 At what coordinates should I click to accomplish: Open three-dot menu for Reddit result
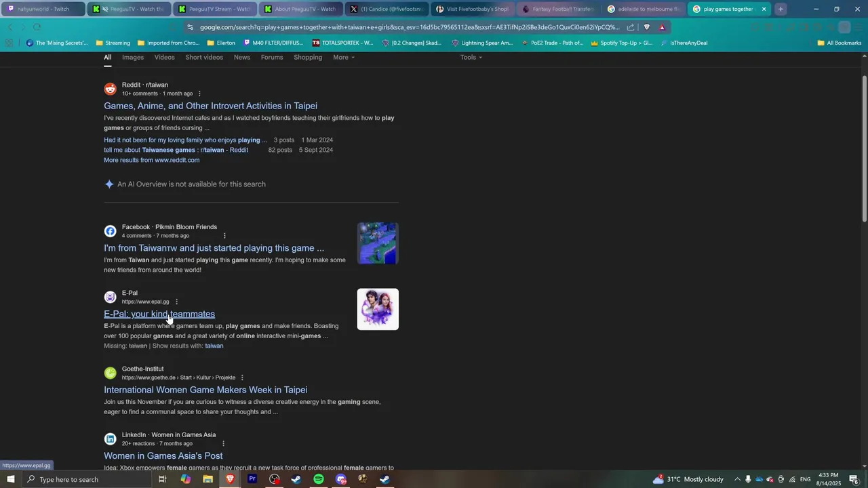pyautogui.click(x=199, y=94)
